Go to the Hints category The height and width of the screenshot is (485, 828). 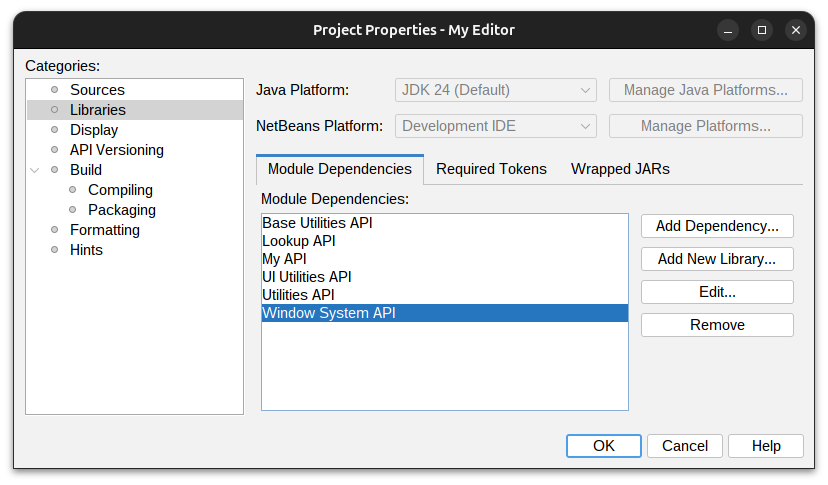pos(86,250)
